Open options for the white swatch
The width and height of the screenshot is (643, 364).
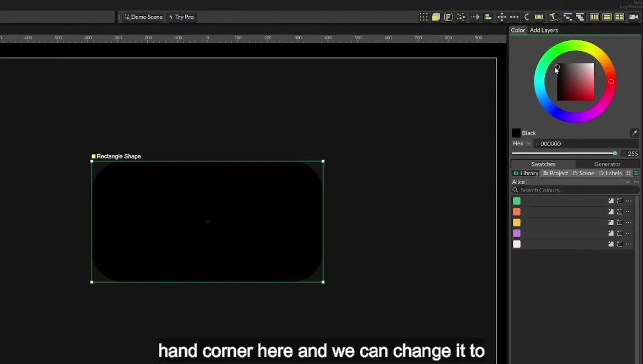[x=628, y=244]
